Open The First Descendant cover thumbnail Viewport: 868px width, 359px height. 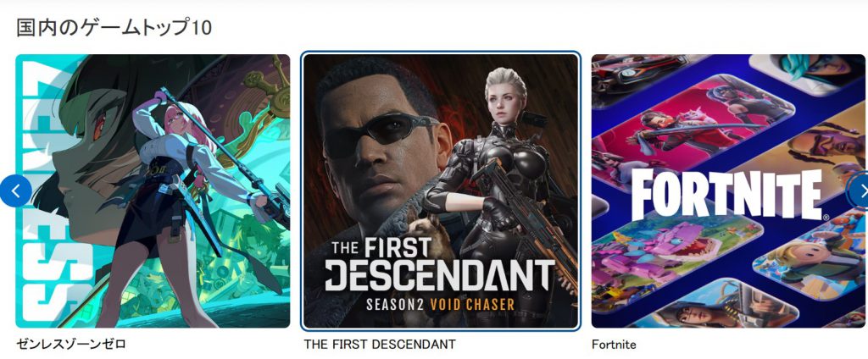click(x=441, y=191)
